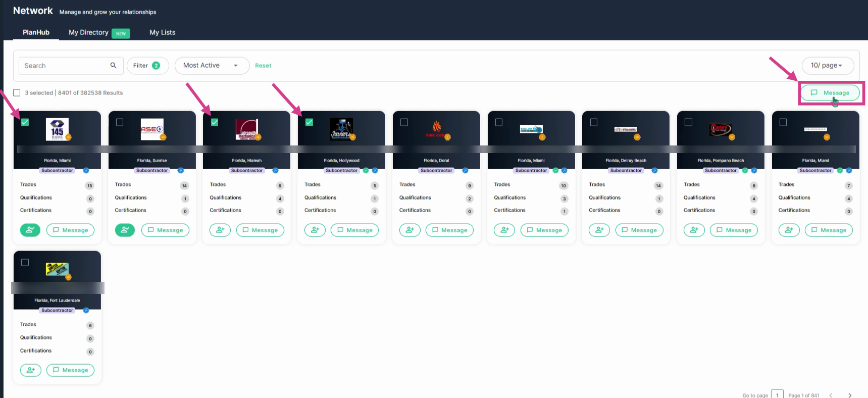
Task: Click the Pompano Beach company logo
Action: 721,130
